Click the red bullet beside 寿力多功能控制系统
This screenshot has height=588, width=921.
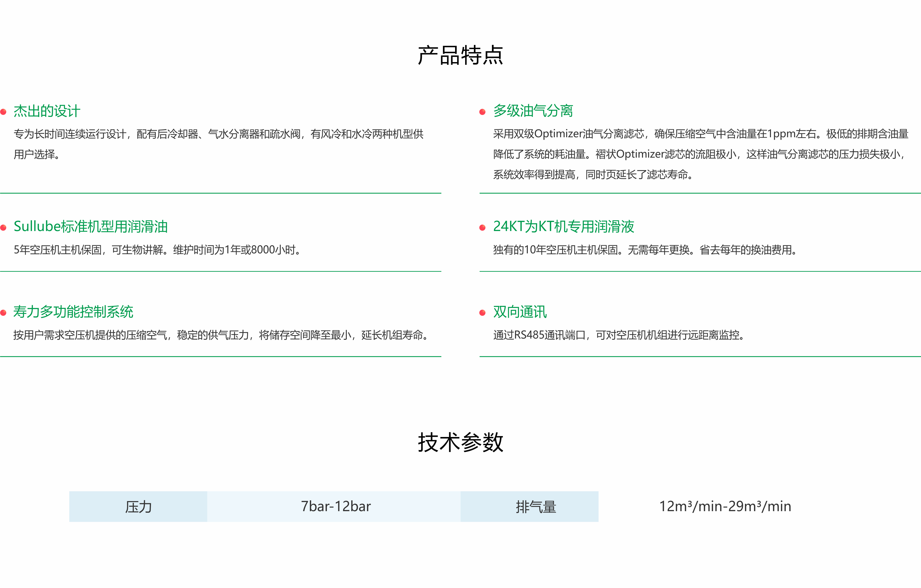(3, 313)
